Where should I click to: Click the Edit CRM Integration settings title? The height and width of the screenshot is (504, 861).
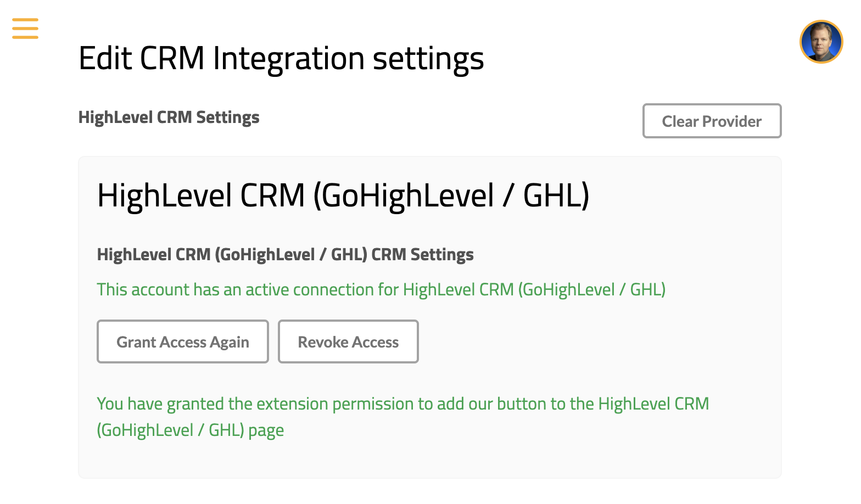[281, 58]
